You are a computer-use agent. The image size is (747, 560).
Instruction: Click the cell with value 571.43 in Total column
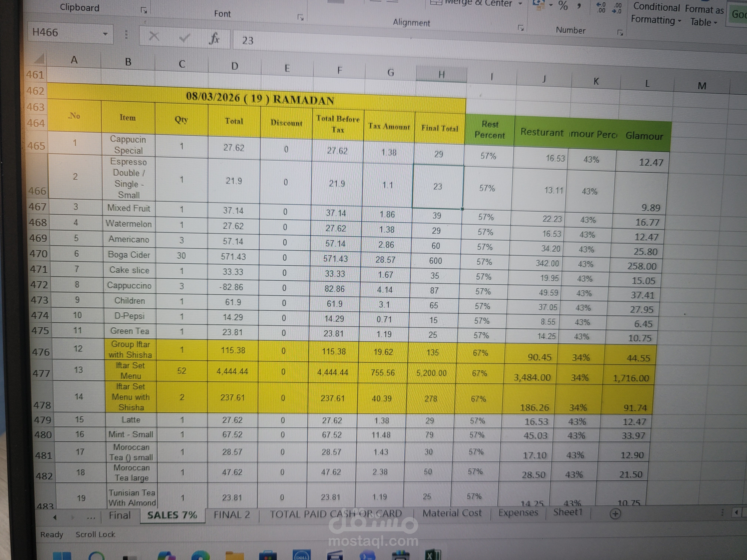233,256
